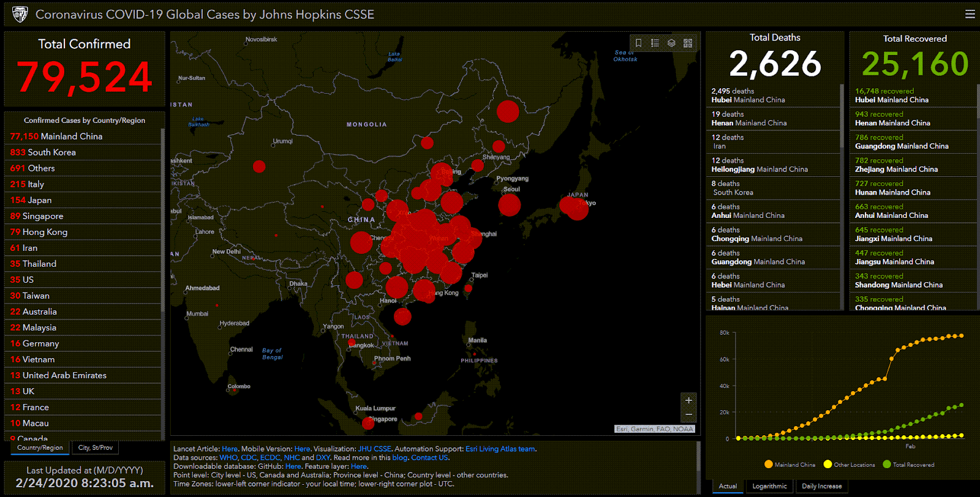Click the Johns Hopkins shield logo
Image resolution: width=980 pixels, height=497 pixels.
(x=20, y=14)
